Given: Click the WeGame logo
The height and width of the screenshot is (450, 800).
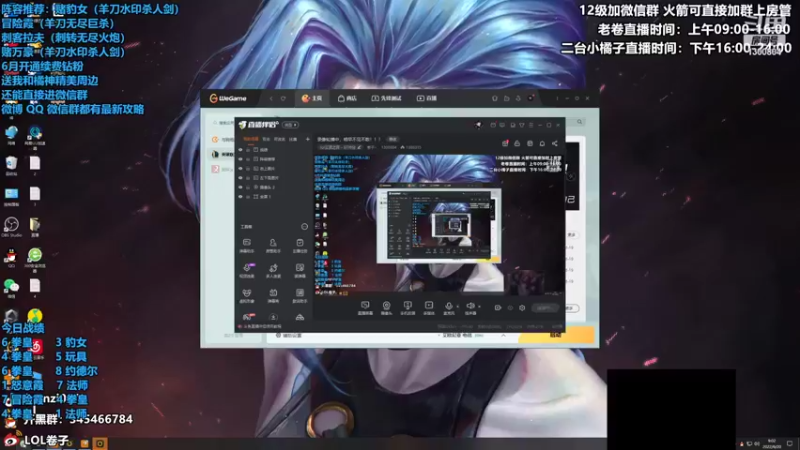Looking at the screenshot, I should (x=228, y=98).
